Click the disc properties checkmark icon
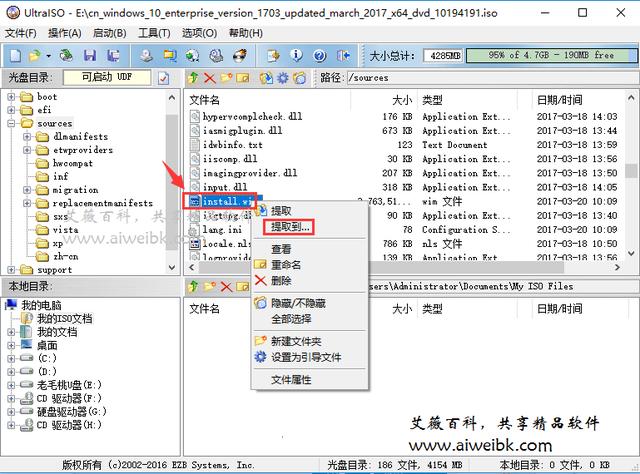This screenshot has width=640, height=474. pyautogui.click(x=163, y=78)
